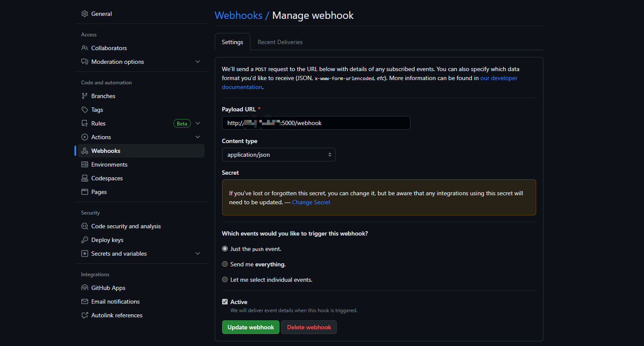Click the Moderation options comment icon
The image size is (644, 346).
point(85,62)
